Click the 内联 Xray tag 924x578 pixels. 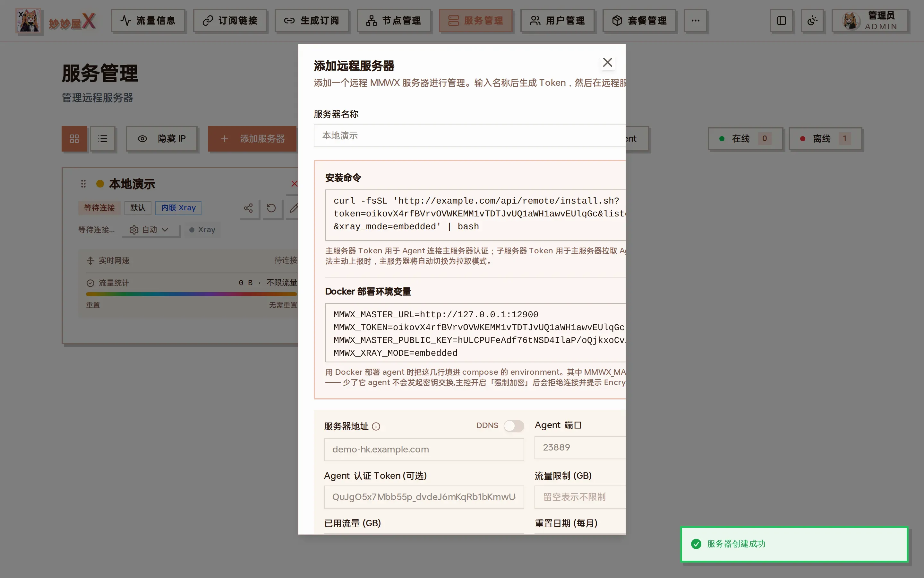point(178,207)
